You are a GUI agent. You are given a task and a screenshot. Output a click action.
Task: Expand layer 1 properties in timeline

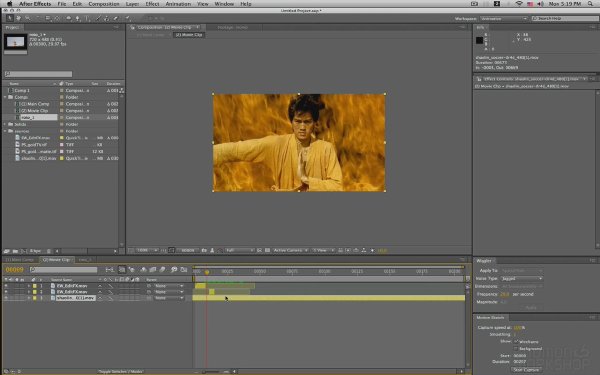pyautogui.click(x=29, y=286)
